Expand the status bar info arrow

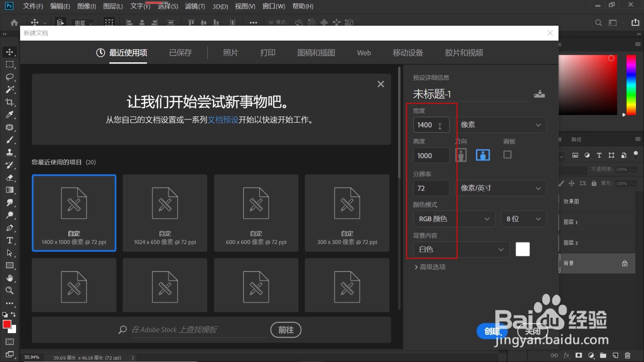pyautogui.click(x=133, y=358)
